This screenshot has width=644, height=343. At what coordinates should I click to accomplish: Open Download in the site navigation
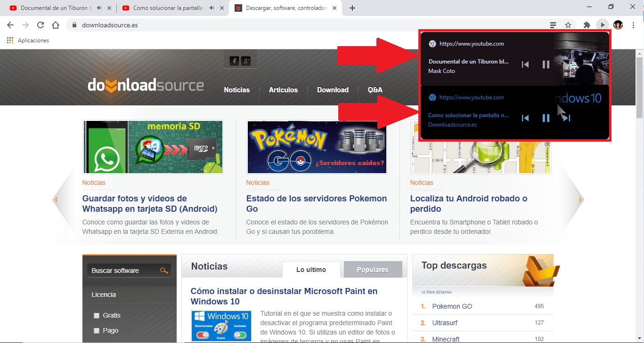[333, 90]
